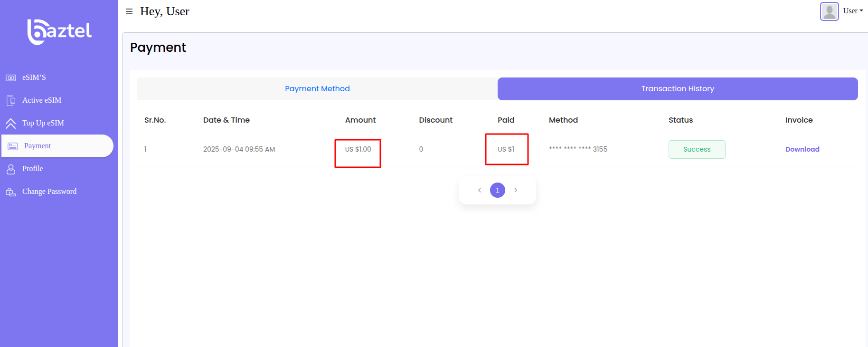Go to next page with right chevron

click(516, 190)
